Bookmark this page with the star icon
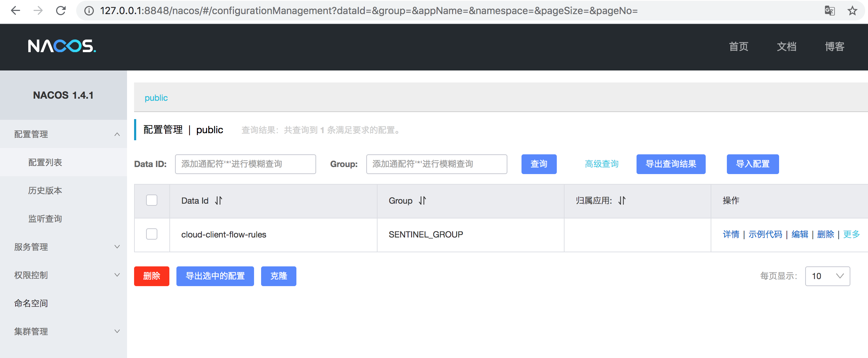This screenshot has height=358, width=868. click(x=852, y=11)
